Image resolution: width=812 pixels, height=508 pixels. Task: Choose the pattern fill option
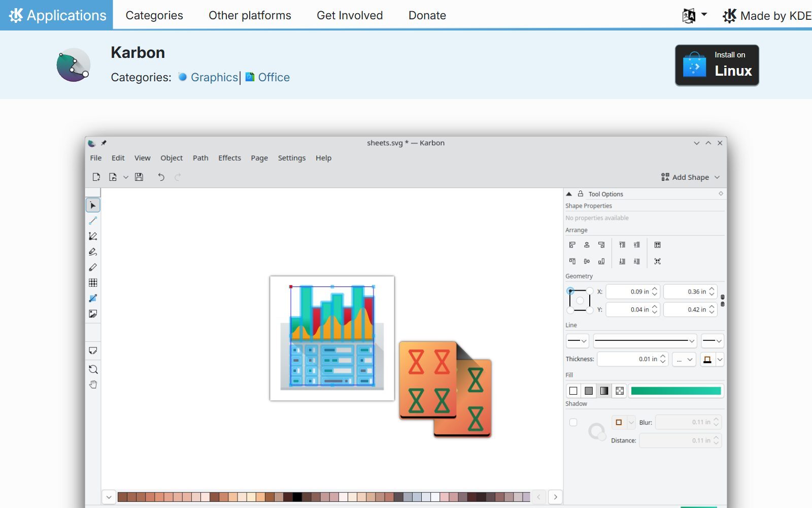[620, 391]
